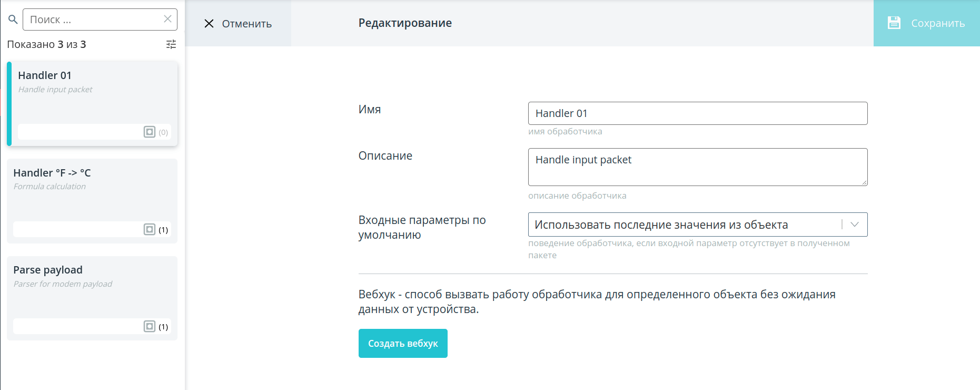Viewport: 980px width, 390px height.
Task: Click the описание обработчика hint text
Action: 577,196
